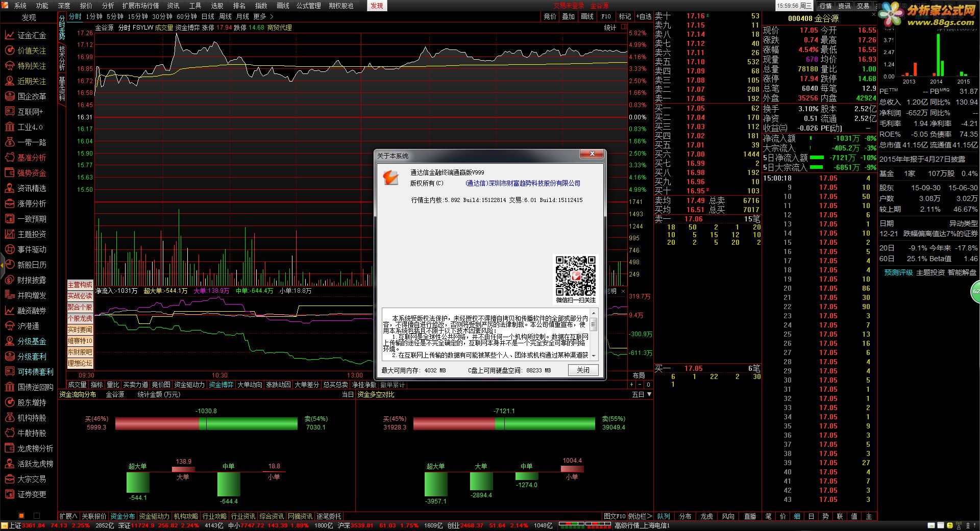980x531 pixels.
Task: Click the 证券变更 icon in sidebar
Action: pos(9,494)
